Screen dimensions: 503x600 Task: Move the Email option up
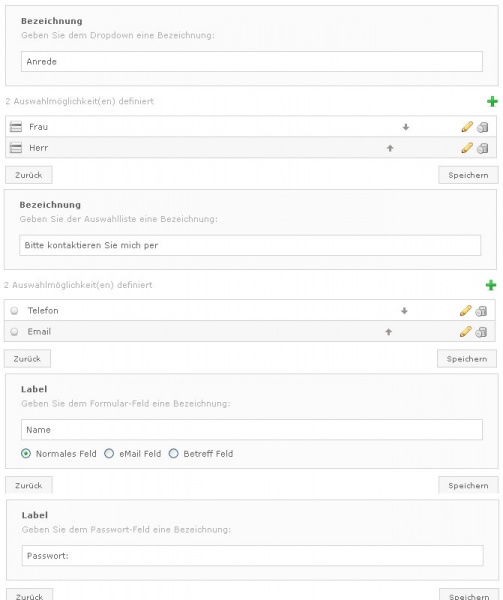pyautogui.click(x=388, y=332)
